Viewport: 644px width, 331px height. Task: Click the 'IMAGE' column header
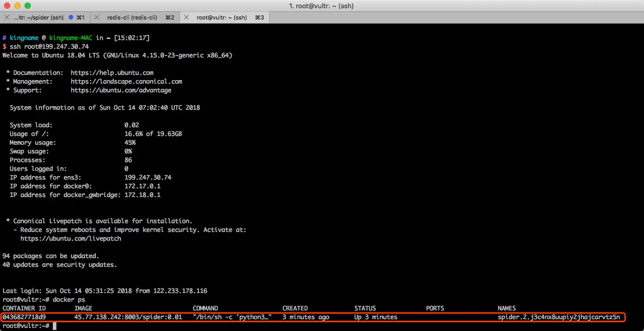pyautogui.click(x=83, y=308)
